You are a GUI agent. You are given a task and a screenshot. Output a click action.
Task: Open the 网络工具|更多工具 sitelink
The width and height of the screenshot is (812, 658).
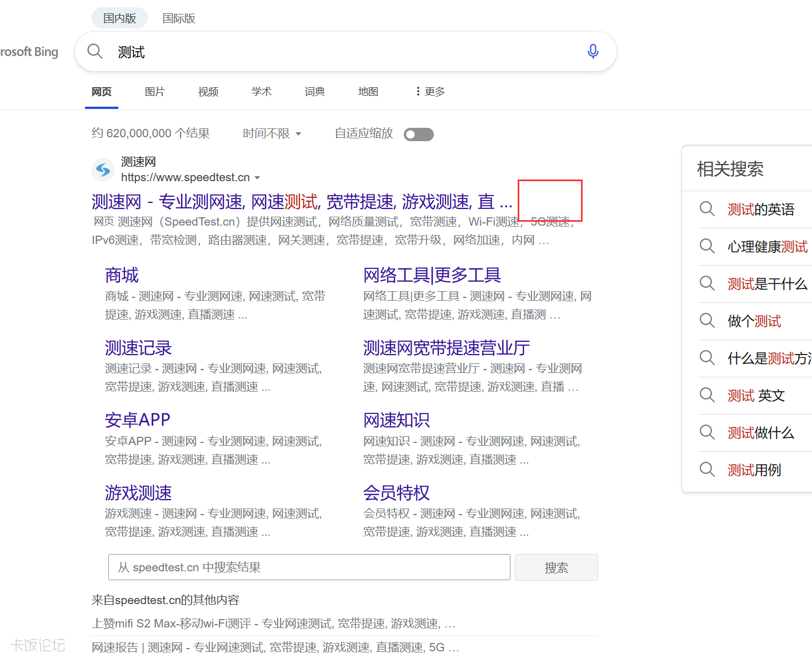tap(432, 275)
